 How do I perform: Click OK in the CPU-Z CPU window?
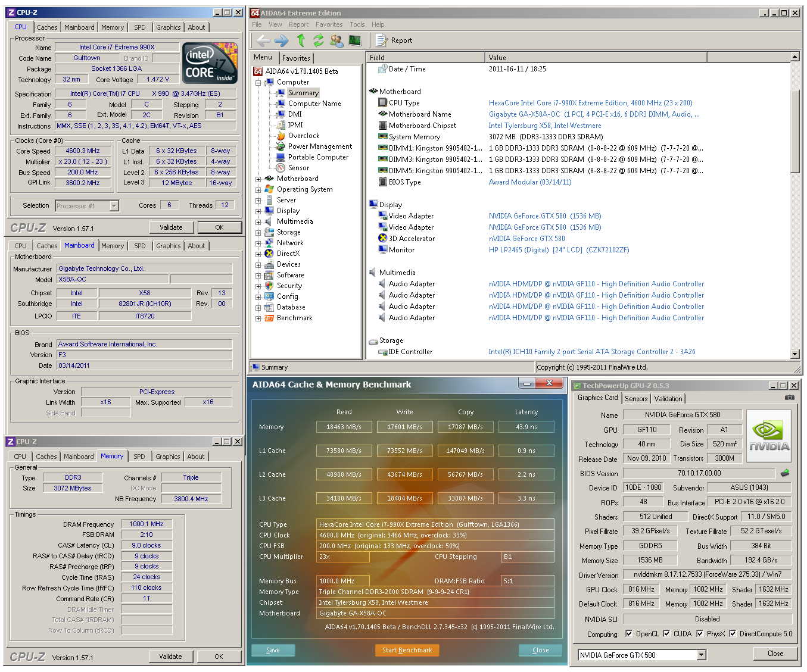(x=219, y=227)
